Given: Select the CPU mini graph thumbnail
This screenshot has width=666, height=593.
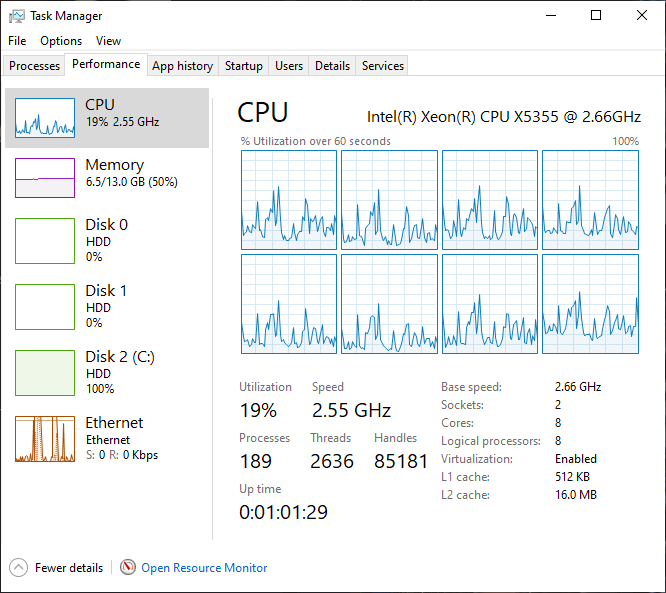Looking at the screenshot, I should click(x=45, y=118).
